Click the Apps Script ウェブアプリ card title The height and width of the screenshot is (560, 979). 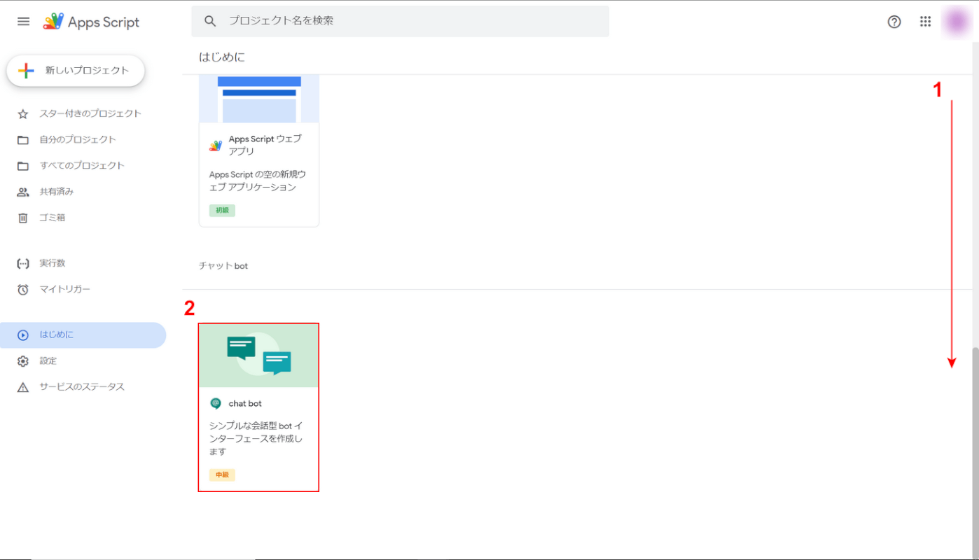(265, 145)
